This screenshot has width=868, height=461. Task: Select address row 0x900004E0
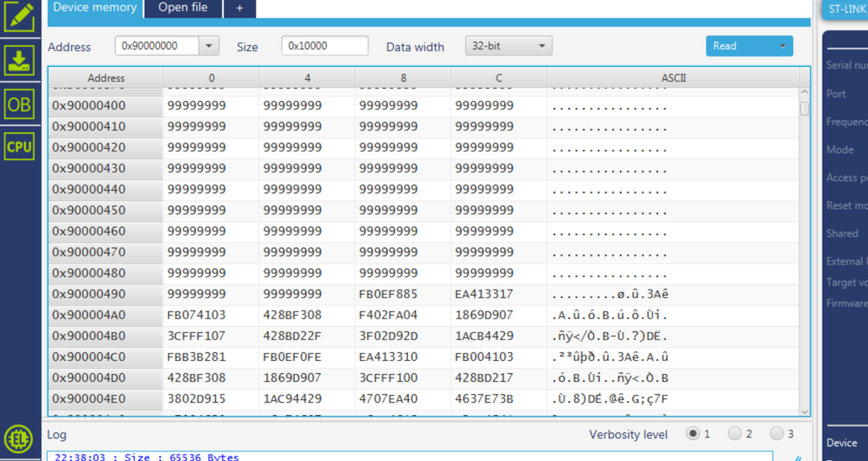click(x=106, y=399)
